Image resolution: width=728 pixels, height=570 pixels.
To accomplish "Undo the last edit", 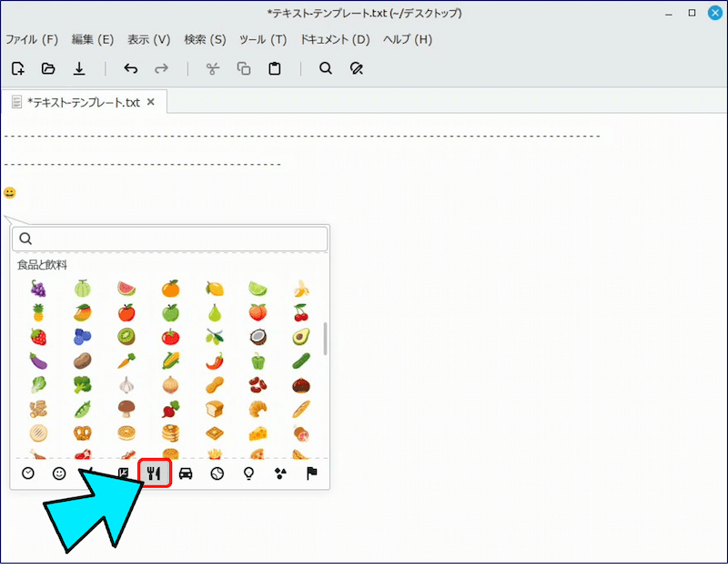I will point(130,68).
